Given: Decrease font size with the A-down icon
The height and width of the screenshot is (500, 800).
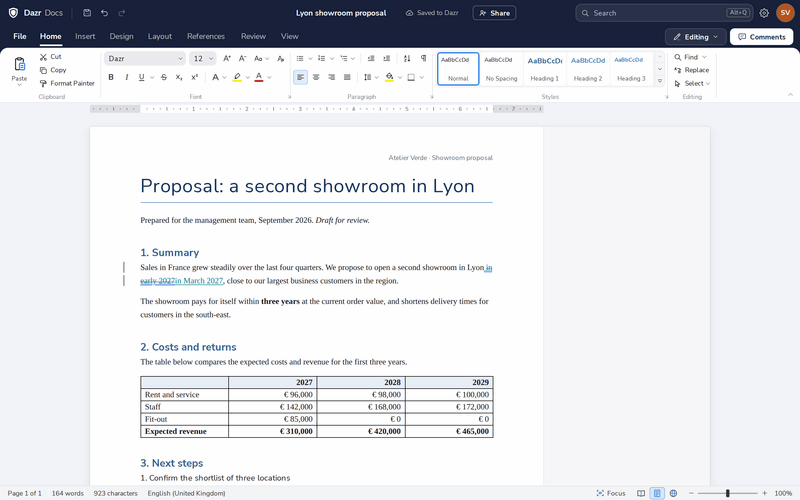Looking at the screenshot, I should coord(243,58).
